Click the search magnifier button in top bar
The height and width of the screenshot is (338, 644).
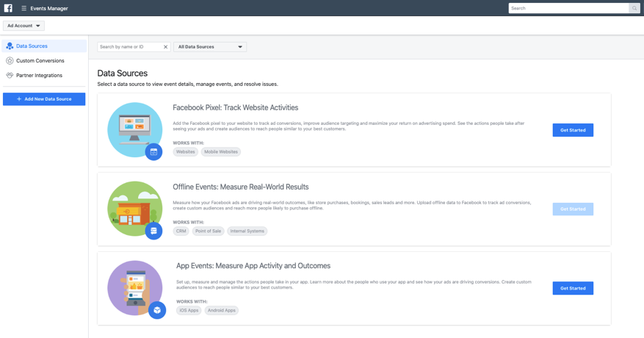(634, 8)
